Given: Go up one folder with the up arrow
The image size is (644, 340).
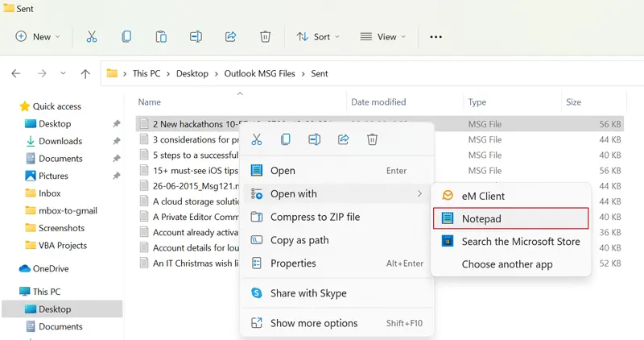Looking at the screenshot, I should [85, 73].
